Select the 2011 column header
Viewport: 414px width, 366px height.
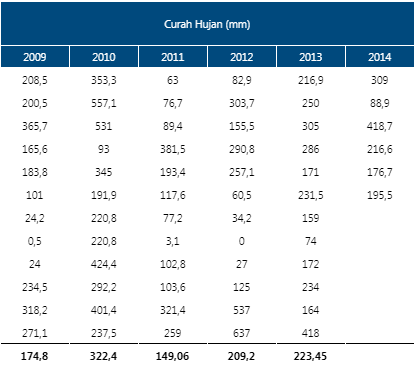[x=173, y=57]
